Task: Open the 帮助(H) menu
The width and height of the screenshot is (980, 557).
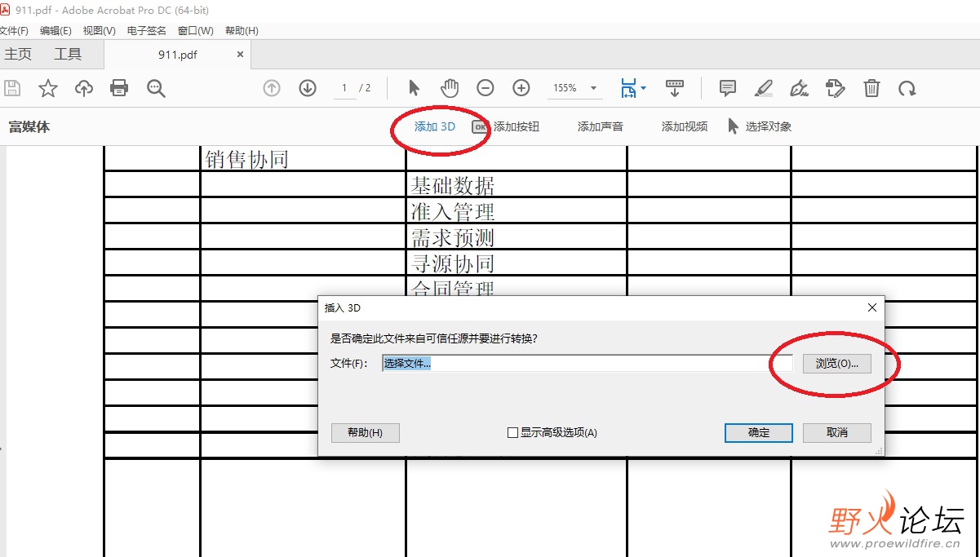Action: coord(242,30)
